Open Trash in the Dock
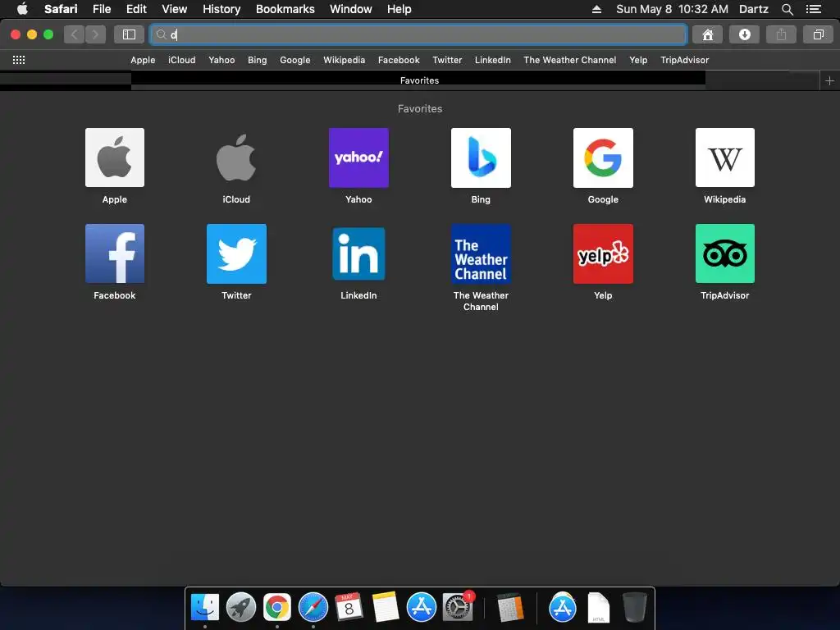The image size is (840, 630). [x=635, y=608]
